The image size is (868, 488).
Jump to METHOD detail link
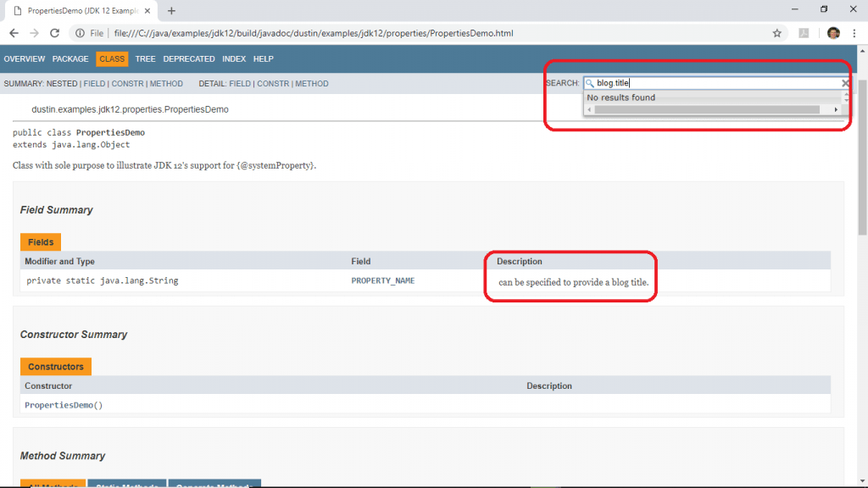[x=312, y=84]
